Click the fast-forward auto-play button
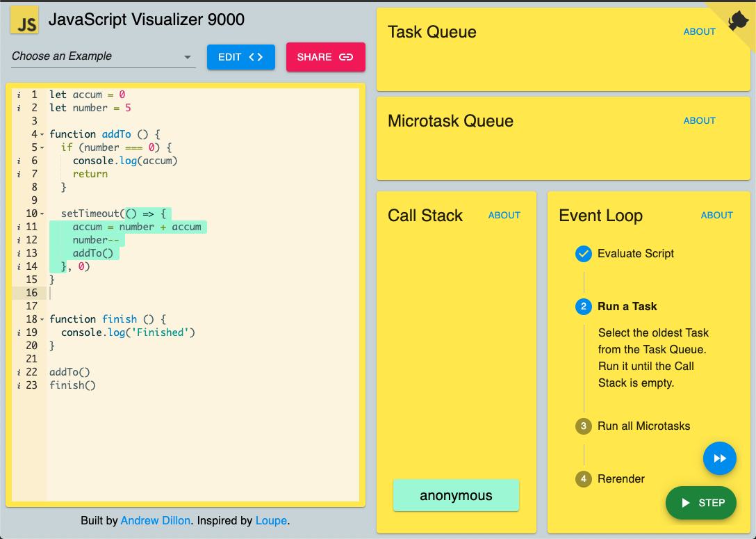The image size is (756, 539). click(x=719, y=458)
